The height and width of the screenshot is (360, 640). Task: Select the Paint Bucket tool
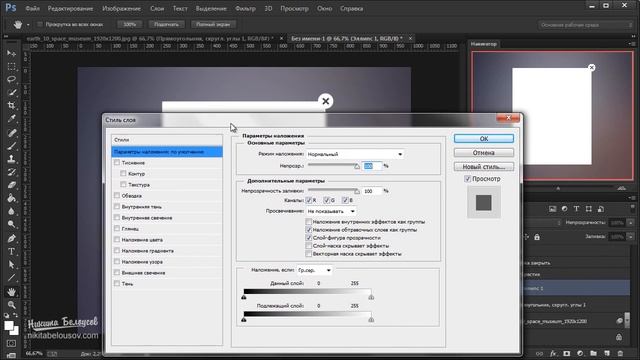11,198
